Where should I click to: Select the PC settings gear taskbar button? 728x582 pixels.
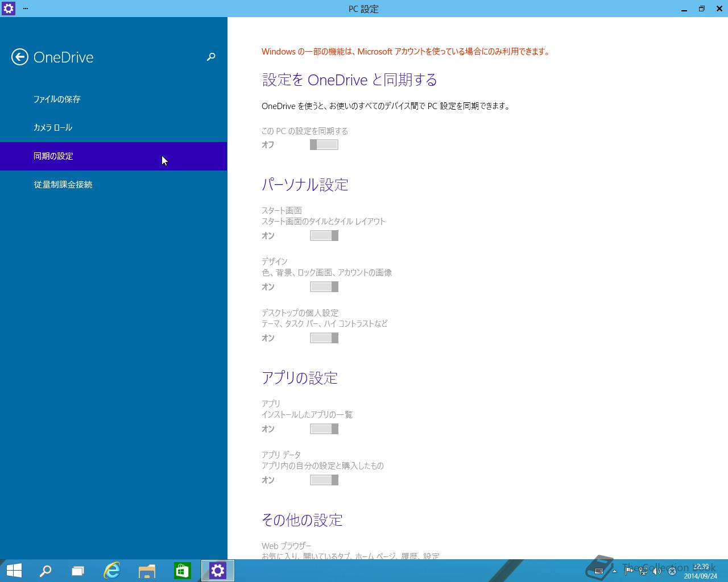[218, 571]
